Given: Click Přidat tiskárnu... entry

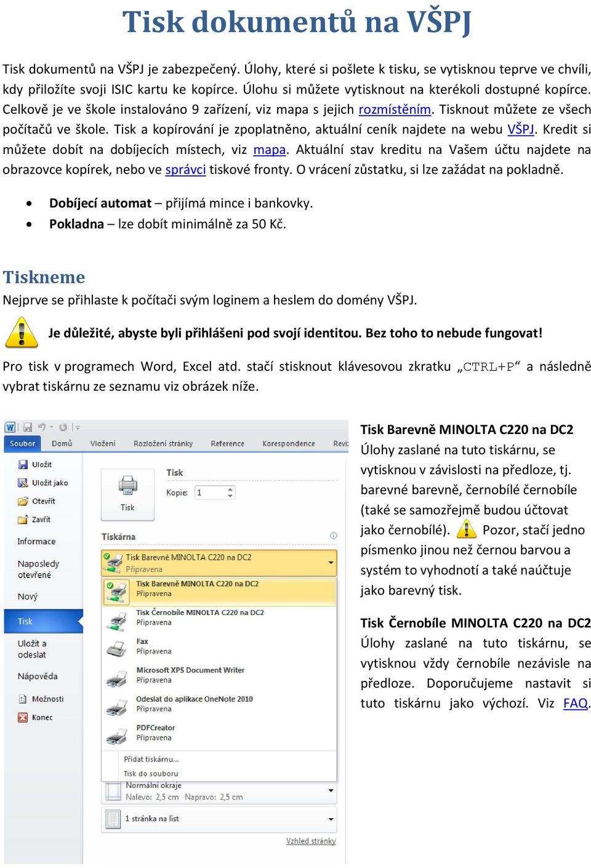Looking at the screenshot, I should tap(151, 759).
